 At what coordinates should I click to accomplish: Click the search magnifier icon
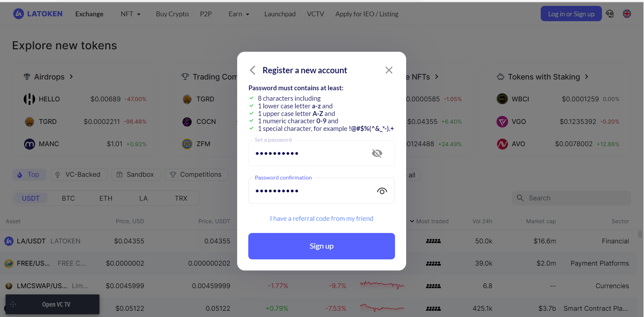coord(520,198)
